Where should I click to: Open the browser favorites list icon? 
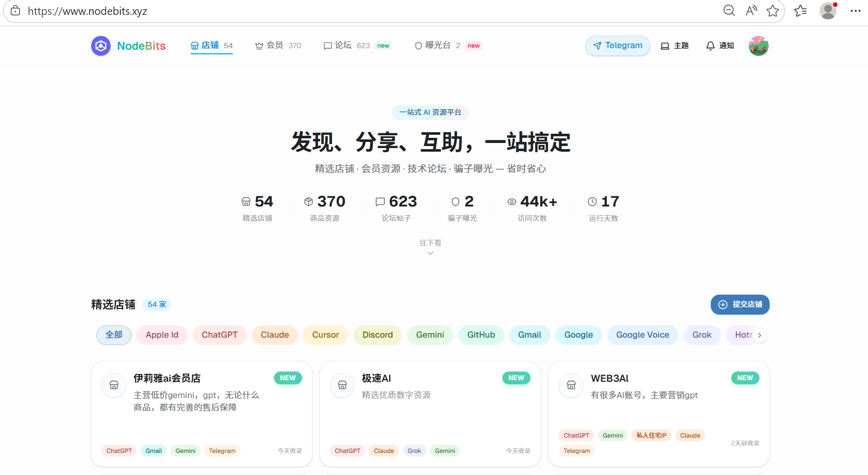pos(800,11)
